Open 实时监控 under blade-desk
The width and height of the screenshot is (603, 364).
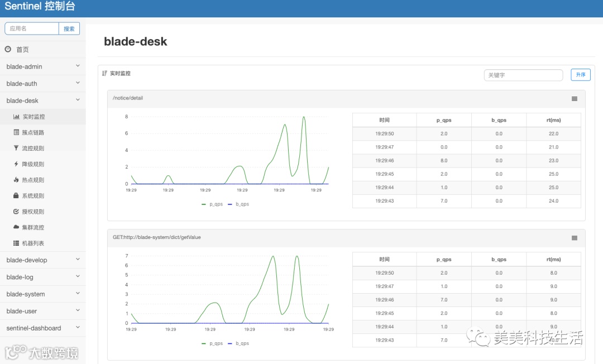[x=42, y=117]
